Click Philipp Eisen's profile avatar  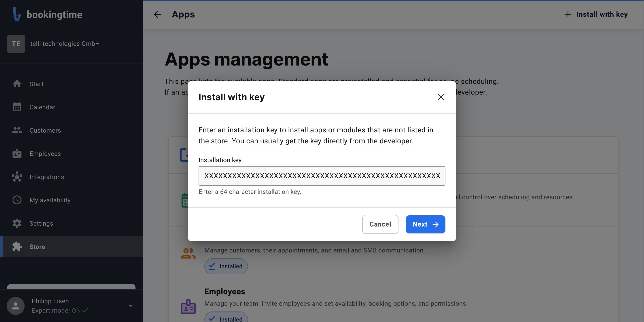[16, 306]
